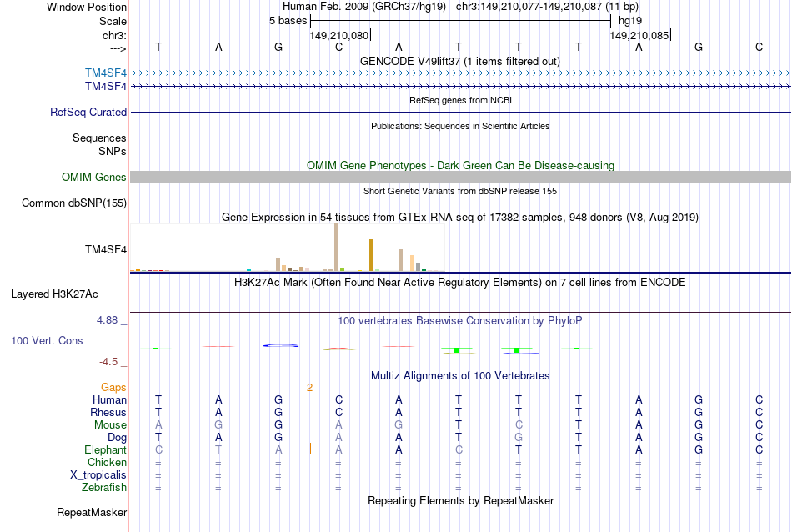This screenshot has width=792, height=532.
Task: Click the Window Position label
Action: pos(87,7)
